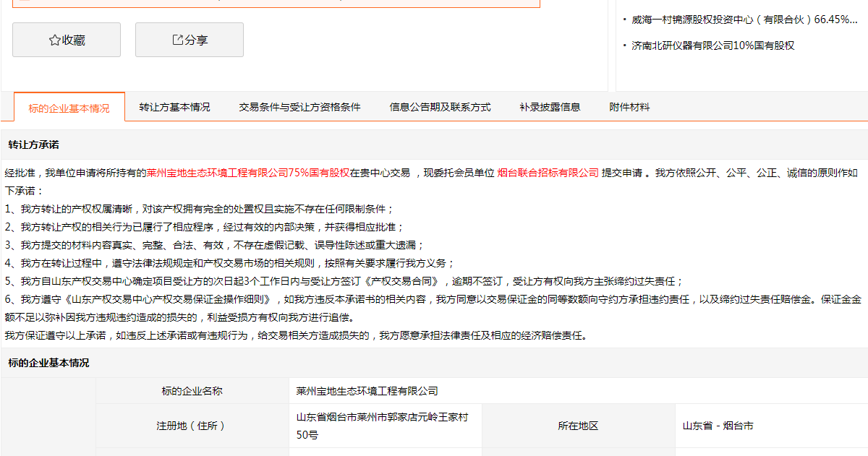The image size is (868, 456).
Task: Click the 所在地区 table label
Action: [x=578, y=426]
